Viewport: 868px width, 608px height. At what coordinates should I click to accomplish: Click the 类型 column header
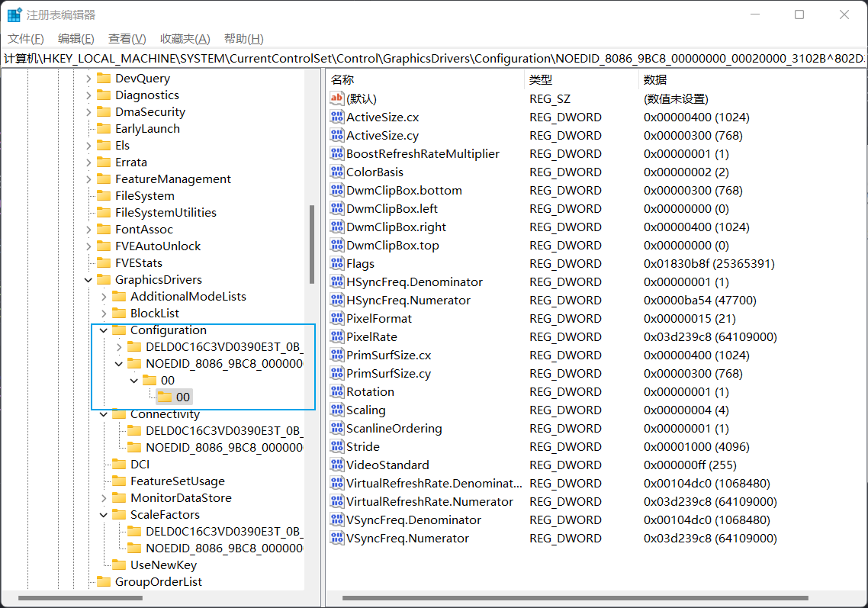pyautogui.click(x=541, y=79)
